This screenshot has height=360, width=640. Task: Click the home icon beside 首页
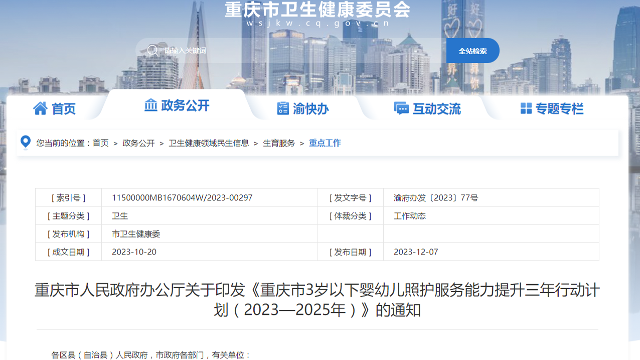[x=40, y=109]
